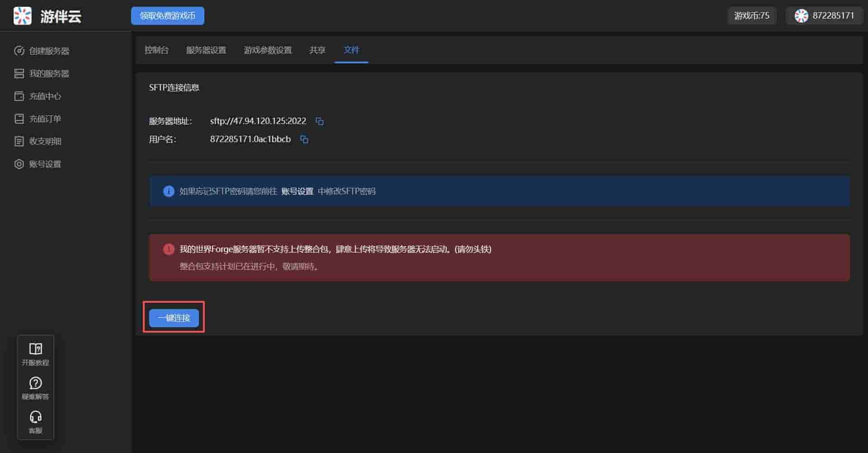The image size is (868, 453).
Task: Open 账号设置 text in the sidebar
Action: (x=45, y=164)
